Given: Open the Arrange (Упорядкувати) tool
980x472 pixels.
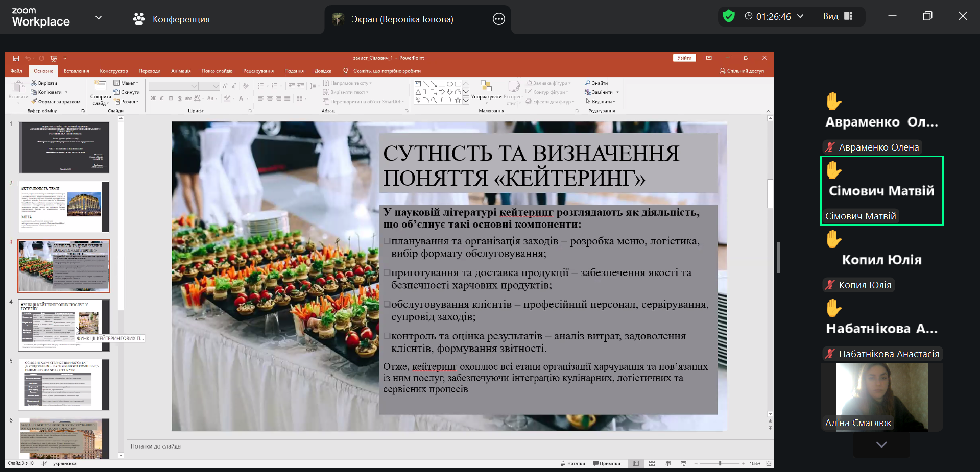Looking at the screenshot, I should coord(486,91).
